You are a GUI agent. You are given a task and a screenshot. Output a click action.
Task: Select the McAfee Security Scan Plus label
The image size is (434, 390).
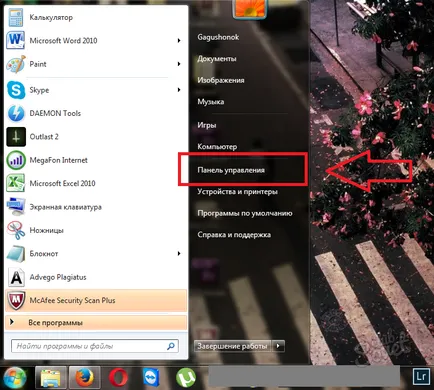point(72,300)
